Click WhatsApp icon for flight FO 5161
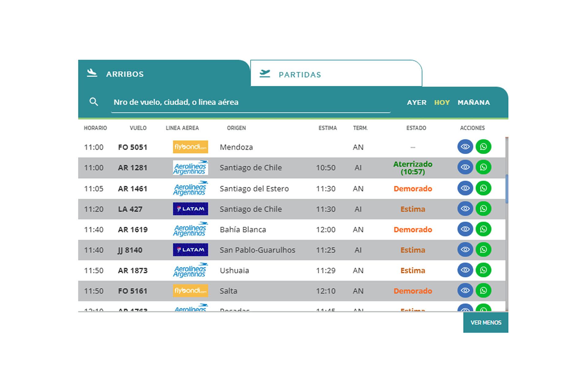The width and height of the screenshot is (588, 383). point(483,290)
